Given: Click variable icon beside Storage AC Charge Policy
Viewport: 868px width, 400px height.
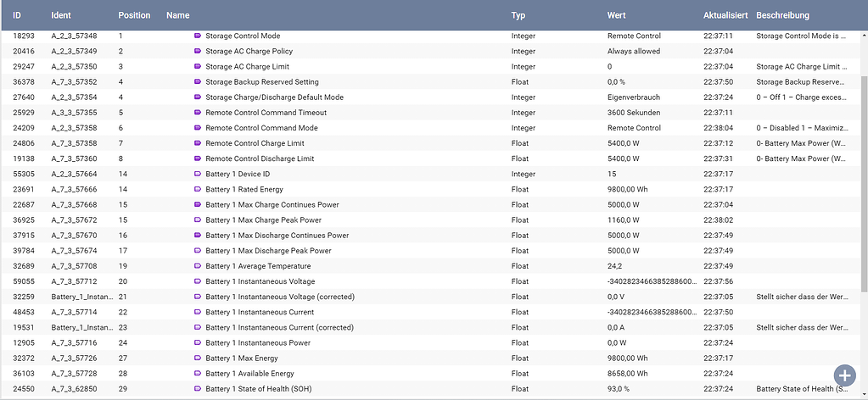Looking at the screenshot, I should 198,52.
